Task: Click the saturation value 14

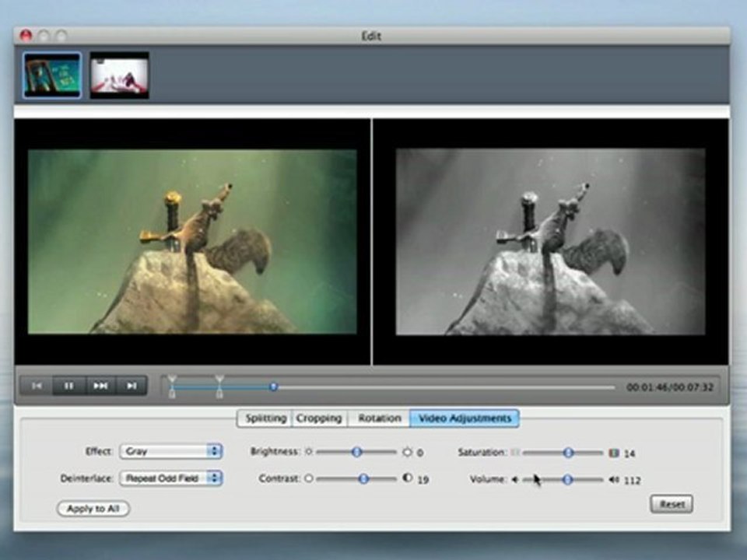Action: point(630,453)
